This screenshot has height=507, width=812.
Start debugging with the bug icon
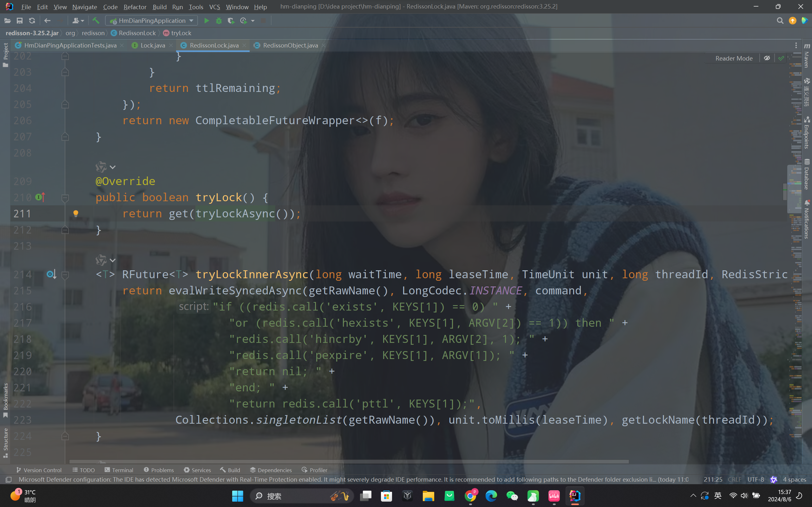point(219,21)
